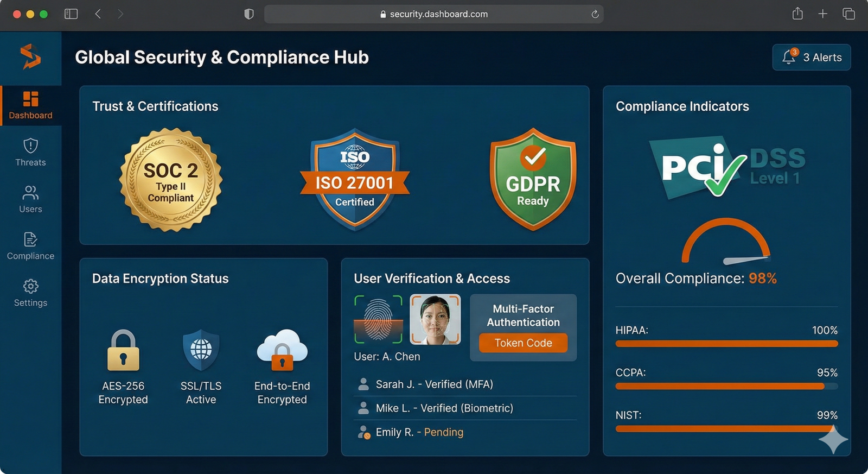
Task: Open the Threats section in sidebar
Action: 30,153
